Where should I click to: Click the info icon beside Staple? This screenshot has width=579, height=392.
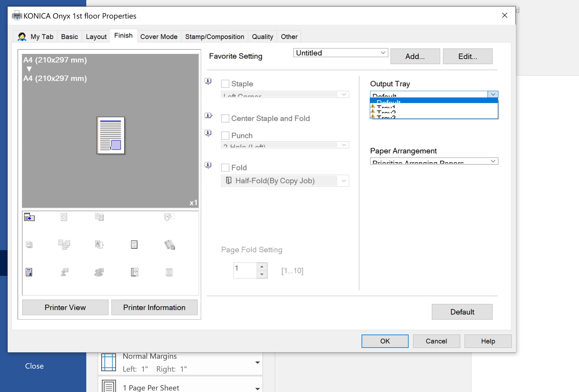(208, 81)
